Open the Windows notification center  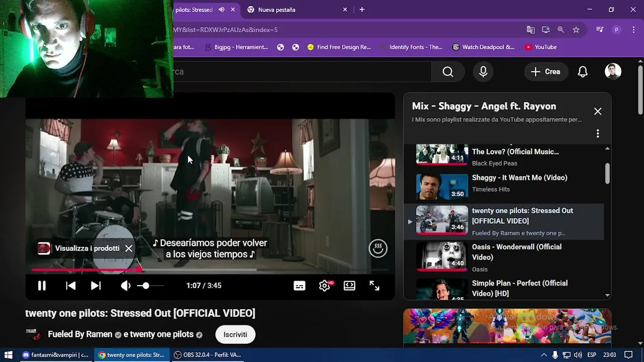click(x=628, y=355)
